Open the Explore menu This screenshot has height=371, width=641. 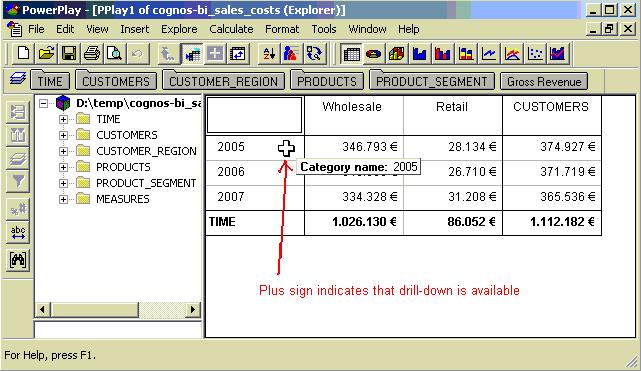pos(179,29)
